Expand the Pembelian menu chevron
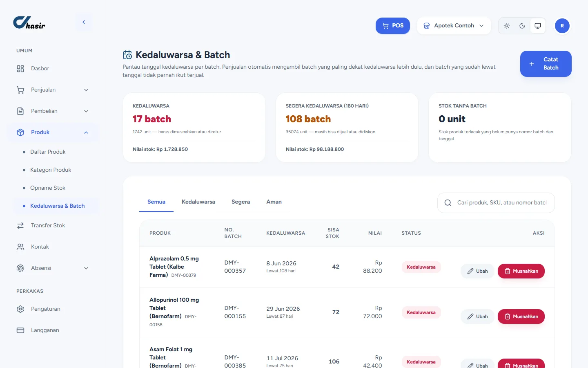The height and width of the screenshot is (368, 588). click(86, 111)
